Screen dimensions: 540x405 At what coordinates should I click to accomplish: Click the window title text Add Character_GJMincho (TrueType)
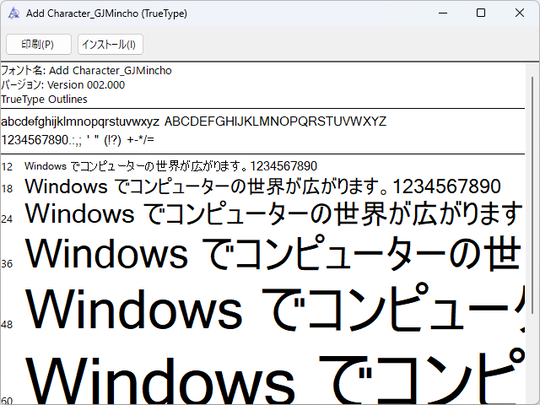coord(107,13)
